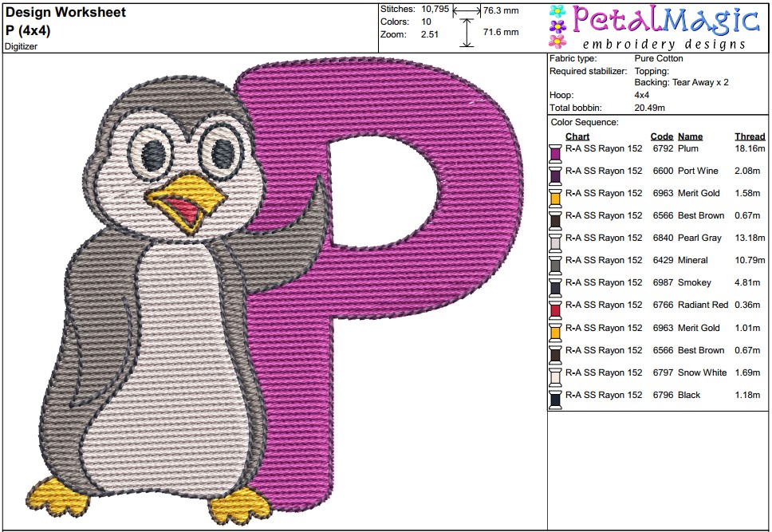Image resolution: width=772 pixels, height=532 pixels.
Task: Click the 'embroidery designs' tagline
Action: 664,45
